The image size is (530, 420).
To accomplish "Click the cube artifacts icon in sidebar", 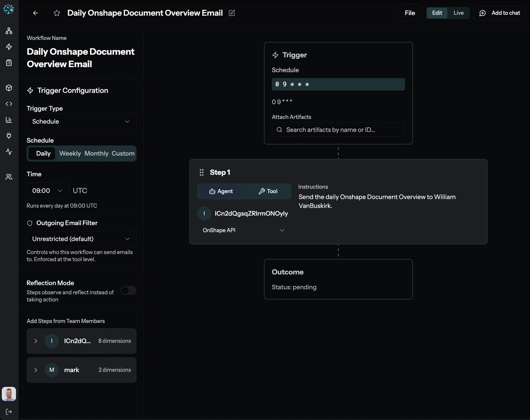I will point(9,88).
